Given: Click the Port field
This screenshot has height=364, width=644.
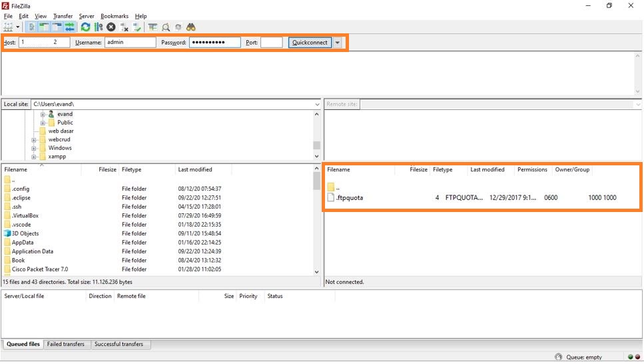Looking at the screenshot, I should point(272,42).
